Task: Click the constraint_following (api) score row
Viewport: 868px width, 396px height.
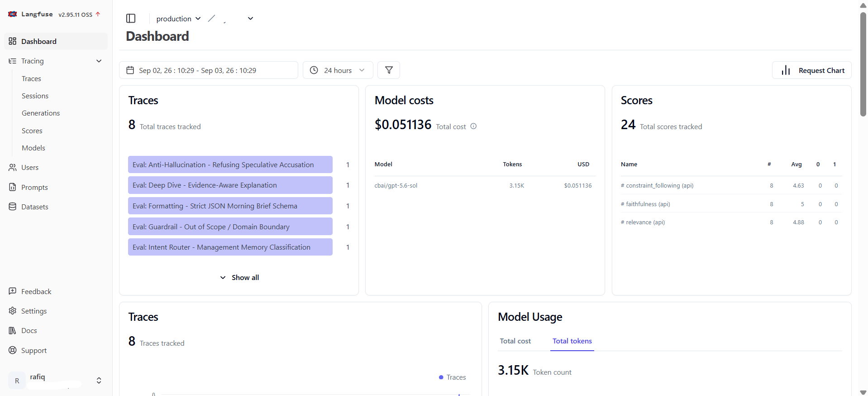Action: (x=731, y=185)
